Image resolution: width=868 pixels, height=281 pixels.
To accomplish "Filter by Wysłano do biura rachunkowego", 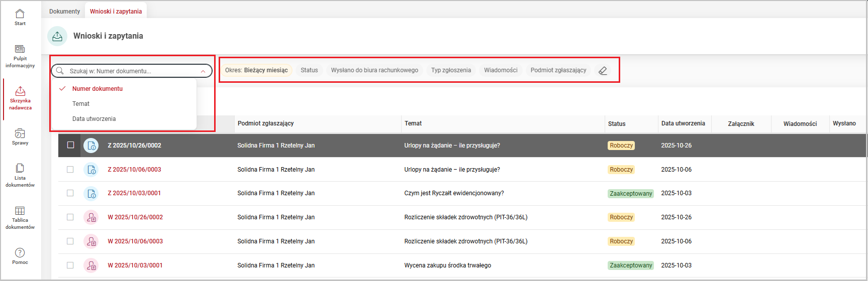I will tap(374, 70).
